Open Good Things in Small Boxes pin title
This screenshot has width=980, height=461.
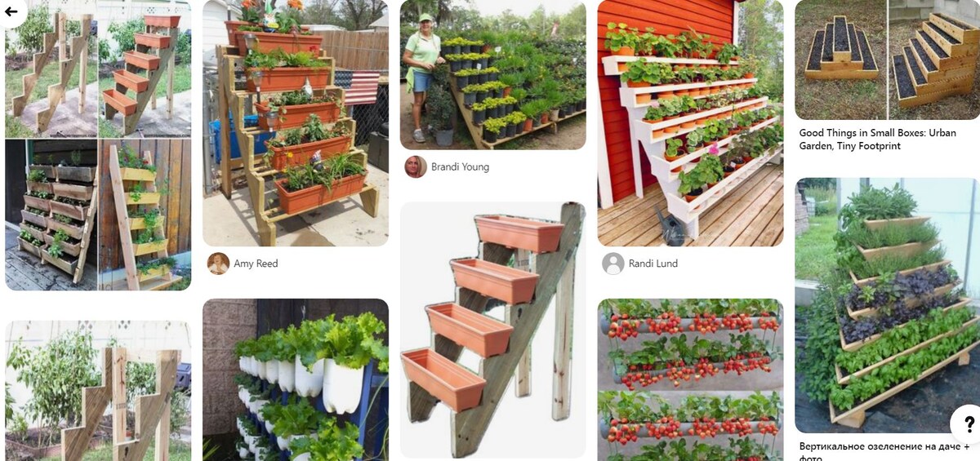pyautogui.click(x=877, y=139)
